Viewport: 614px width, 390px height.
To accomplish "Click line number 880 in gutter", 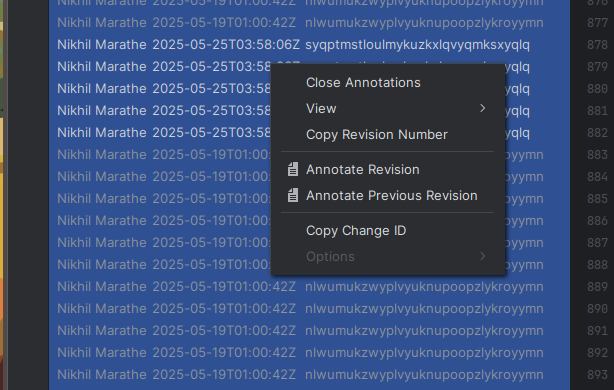I will (x=598, y=89).
